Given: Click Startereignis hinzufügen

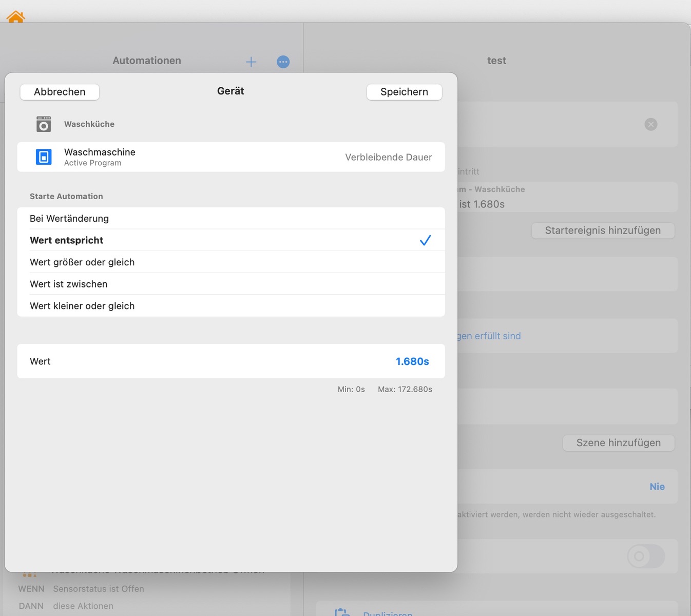Looking at the screenshot, I should pos(602,230).
